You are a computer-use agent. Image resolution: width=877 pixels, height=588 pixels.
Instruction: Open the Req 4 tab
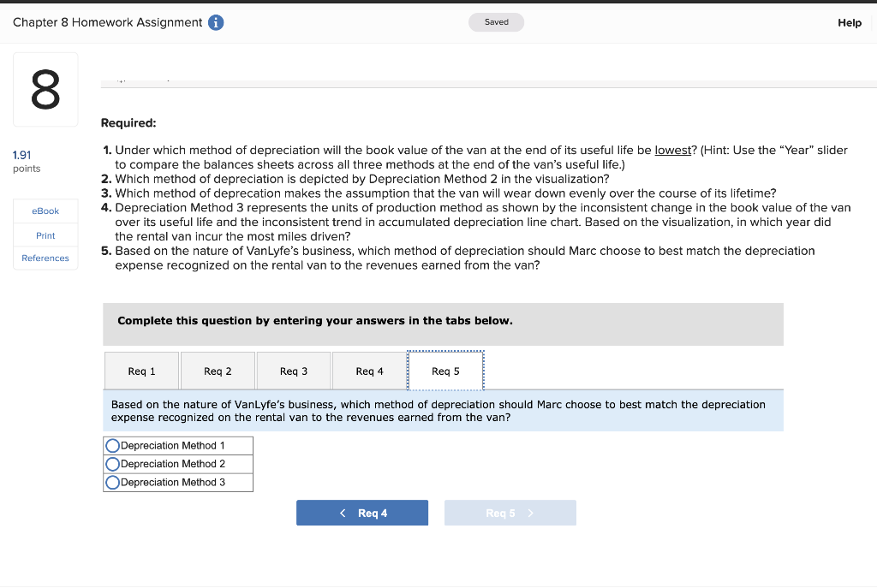click(x=368, y=370)
